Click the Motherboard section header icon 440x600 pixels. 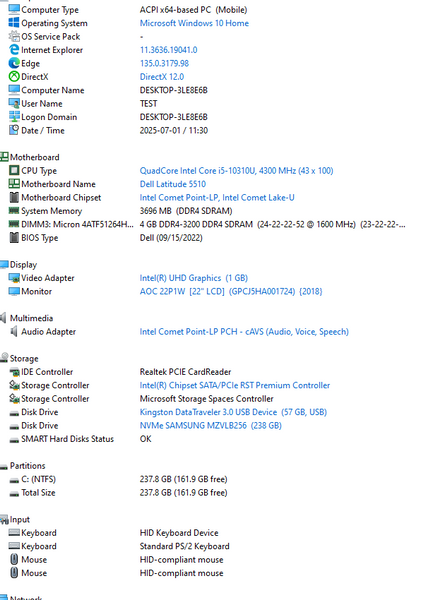pos(4,157)
